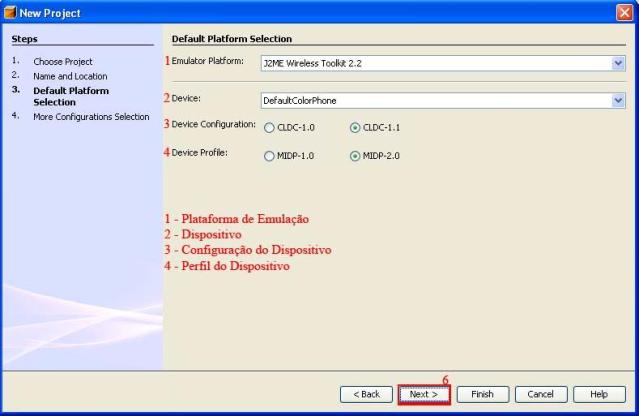Open the Device dropdown arrow
Screen dimensions: 639x416
618,101
